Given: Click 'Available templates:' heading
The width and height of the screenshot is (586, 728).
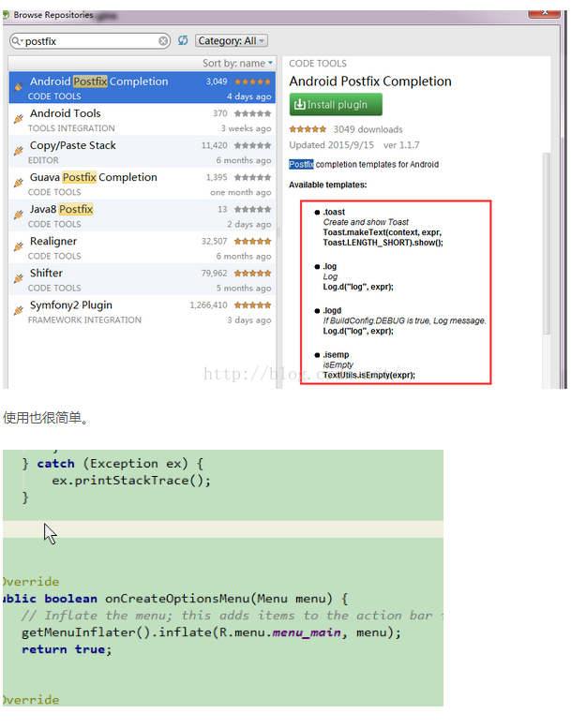Looking at the screenshot, I should coord(327,185).
